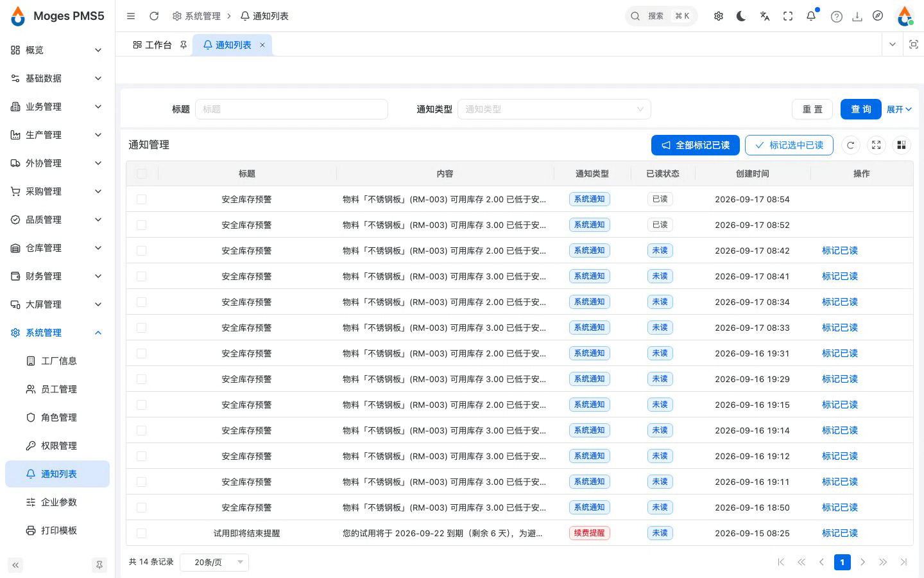The image size is (924, 578).
Task: Open settings gear icon in top bar
Action: coord(719,16)
